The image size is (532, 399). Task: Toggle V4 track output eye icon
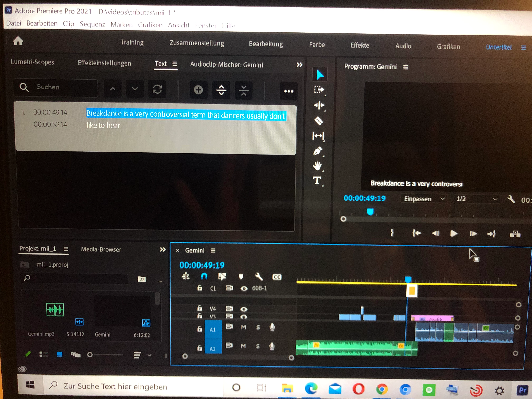(244, 309)
